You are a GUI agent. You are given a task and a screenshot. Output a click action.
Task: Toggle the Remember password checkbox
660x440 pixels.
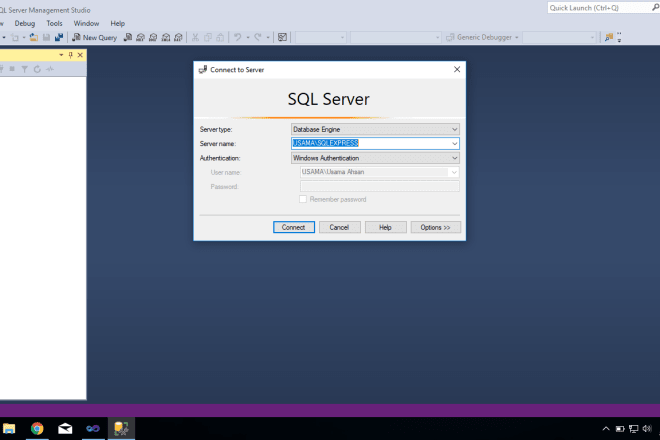point(303,199)
